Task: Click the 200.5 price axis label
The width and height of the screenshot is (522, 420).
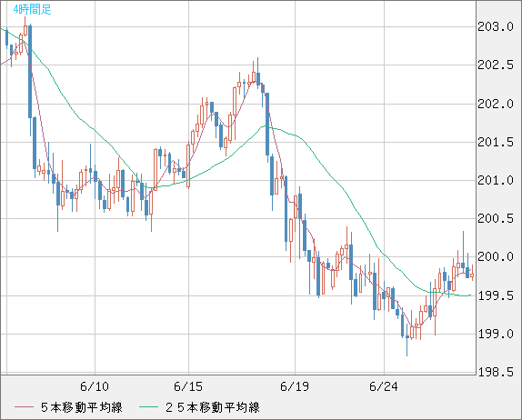Action: (496, 219)
